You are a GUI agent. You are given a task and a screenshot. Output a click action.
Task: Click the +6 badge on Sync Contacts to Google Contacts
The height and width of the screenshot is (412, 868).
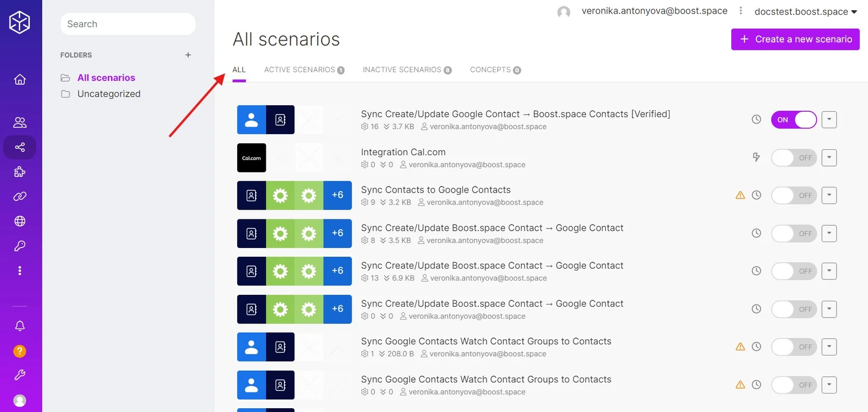pyautogui.click(x=337, y=195)
